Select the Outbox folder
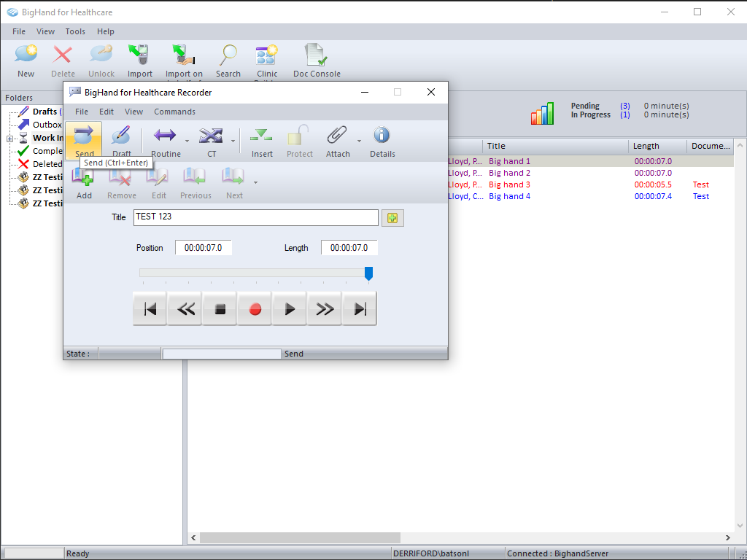The width and height of the screenshot is (747, 560). tap(40, 125)
